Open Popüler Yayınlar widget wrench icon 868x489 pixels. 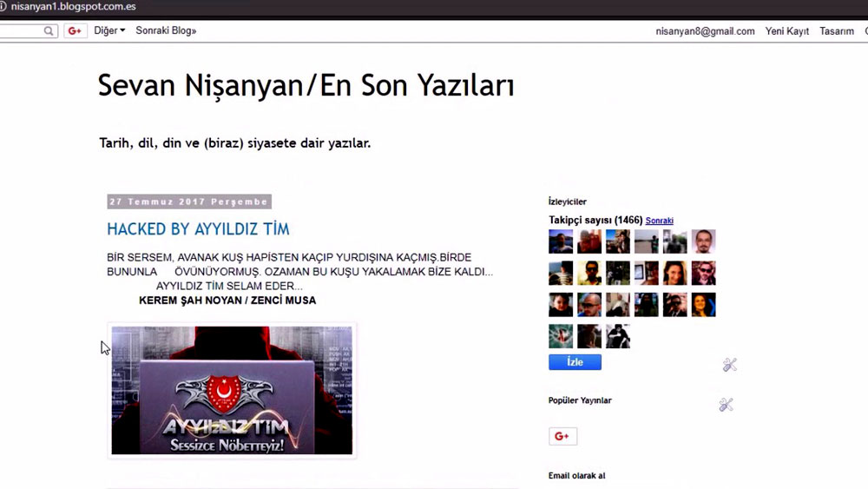click(x=727, y=405)
